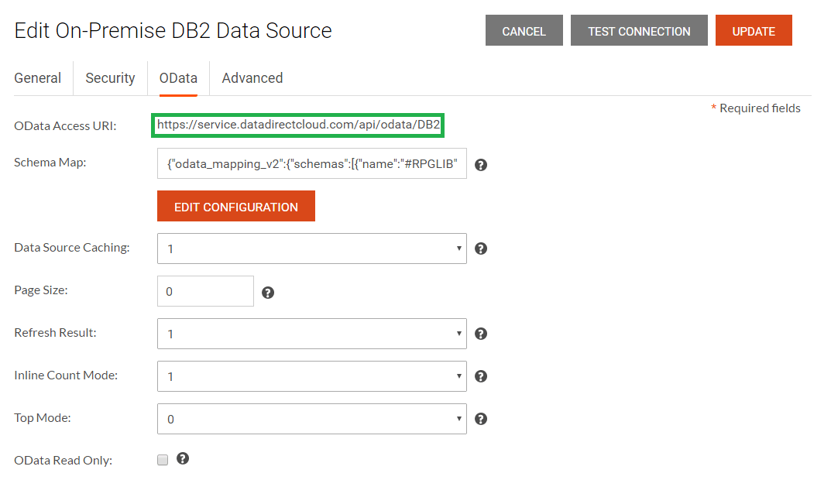Click the Required fields note
831x504 pixels.
coord(755,108)
